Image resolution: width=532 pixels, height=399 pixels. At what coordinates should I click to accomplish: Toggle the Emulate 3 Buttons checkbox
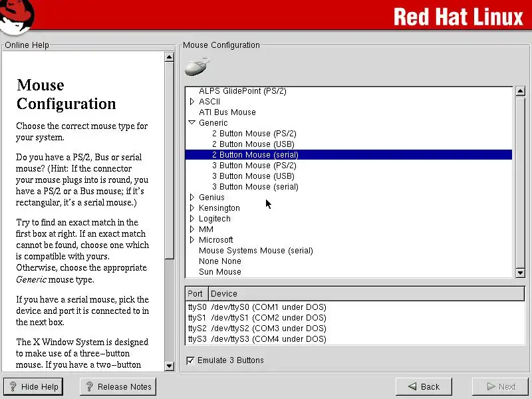click(x=191, y=360)
